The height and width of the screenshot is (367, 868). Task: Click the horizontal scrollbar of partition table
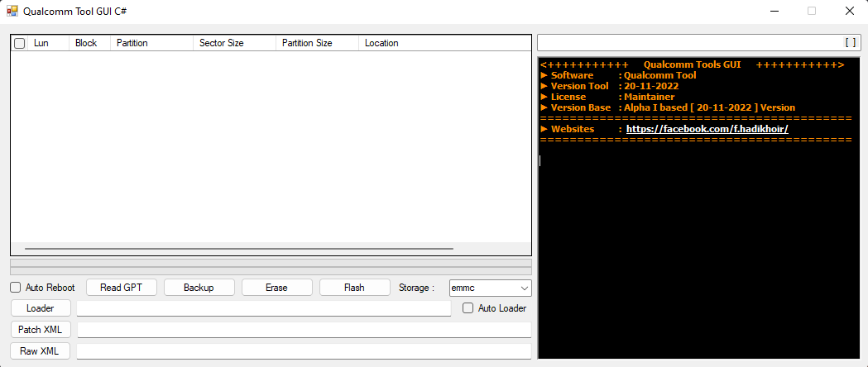coord(238,249)
